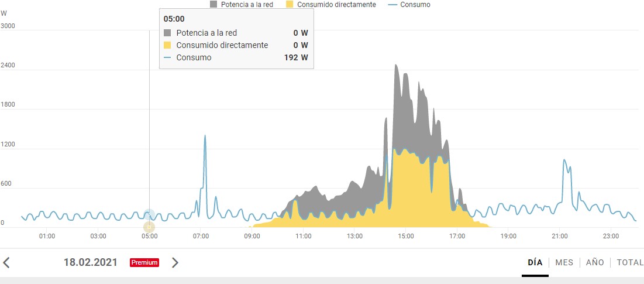644x284 pixels.
Task: Switch to the AÑO view tab
Action: coord(595,262)
